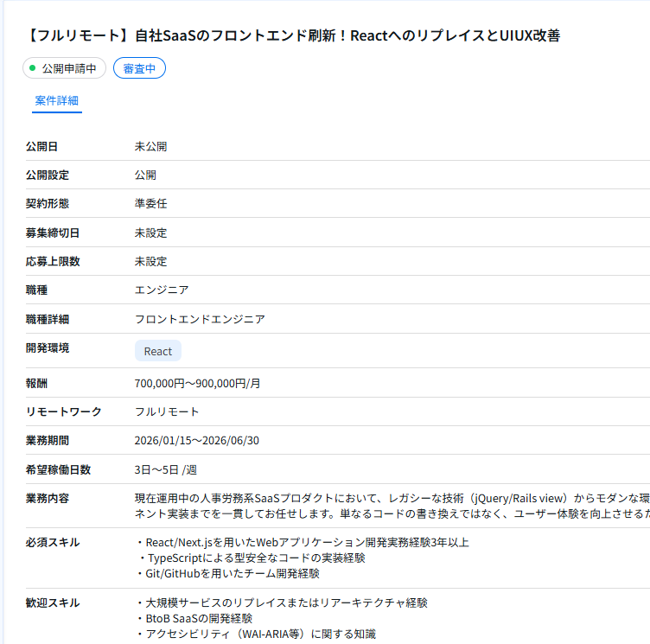Click the 契約形態 label

pyautogui.click(x=48, y=204)
